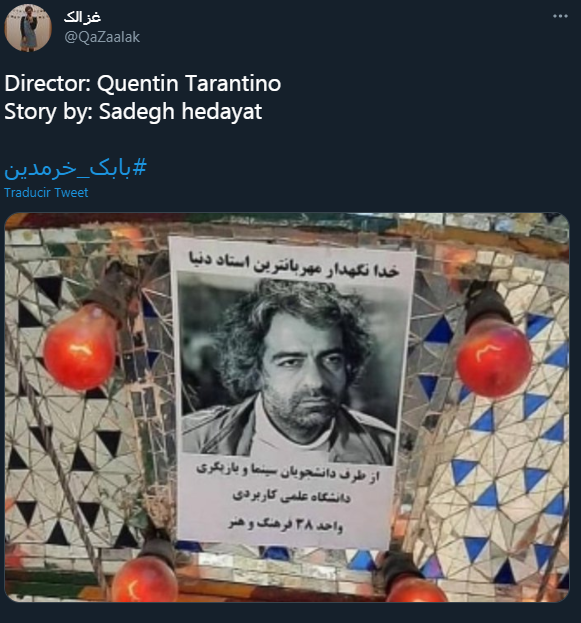Visit the @QaZaalak handle link
The width and height of the screenshot is (581, 623).
coord(102,37)
